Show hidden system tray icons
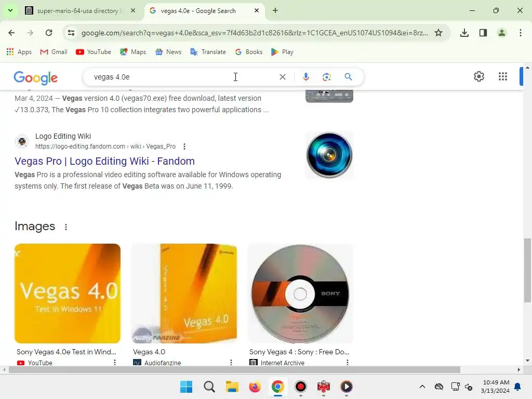The width and height of the screenshot is (532, 399). coord(422,387)
